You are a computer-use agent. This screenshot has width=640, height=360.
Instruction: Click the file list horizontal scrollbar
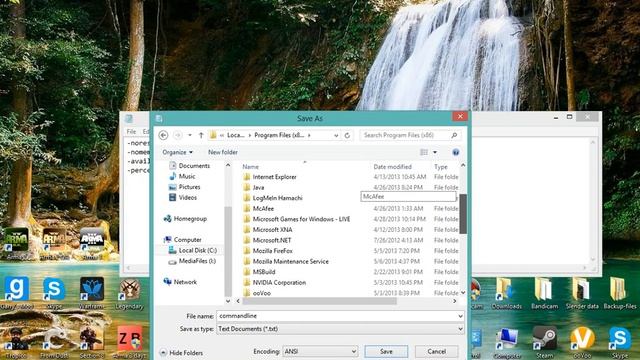coord(320,301)
